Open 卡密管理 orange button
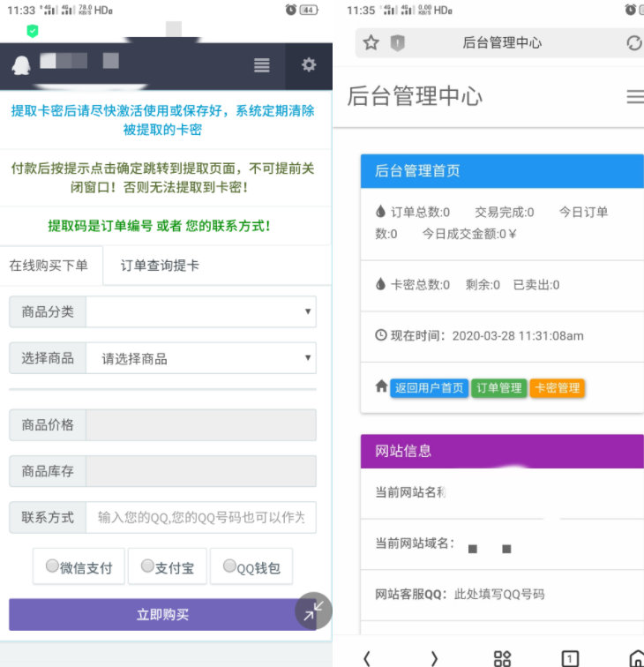This screenshot has height=667, width=644. coord(558,388)
